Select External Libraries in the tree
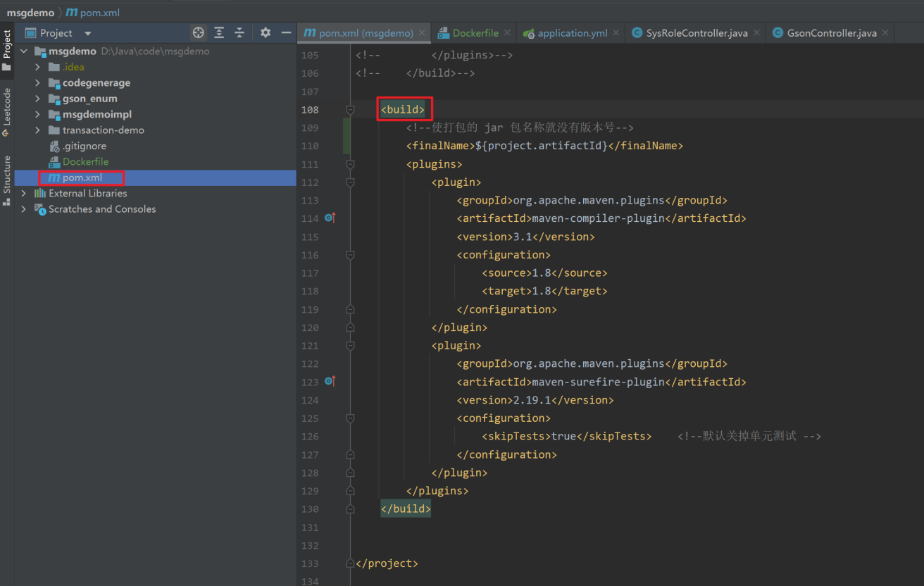The image size is (924, 586). click(x=88, y=193)
